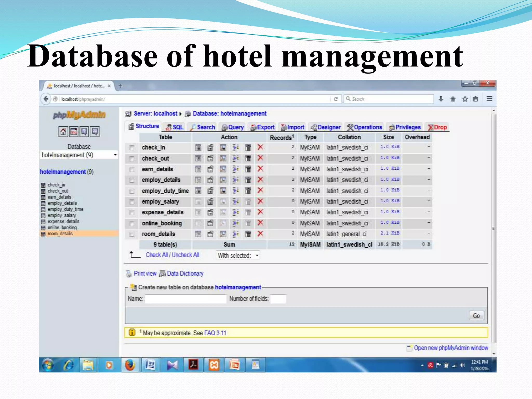The height and width of the screenshot is (399, 532).
Task: Select room_details in the sidebar table list
Action: pyautogui.click(x=60, y=234)
